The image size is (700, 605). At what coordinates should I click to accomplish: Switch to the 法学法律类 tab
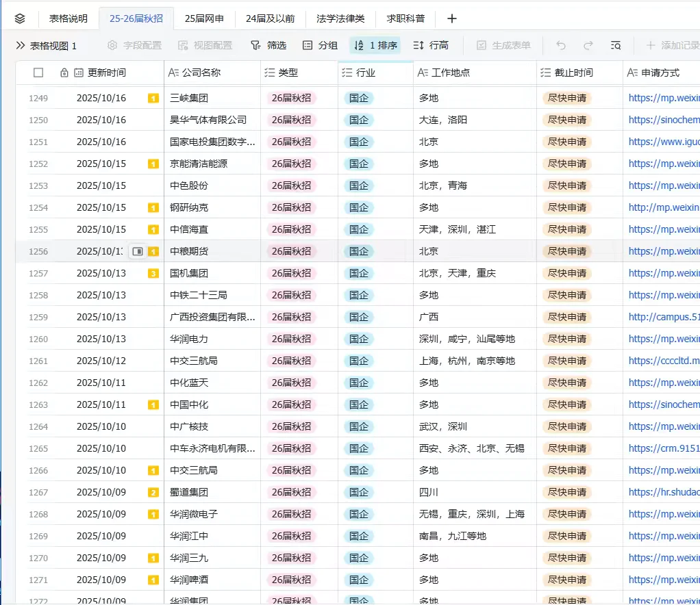[x=340, y=18]
